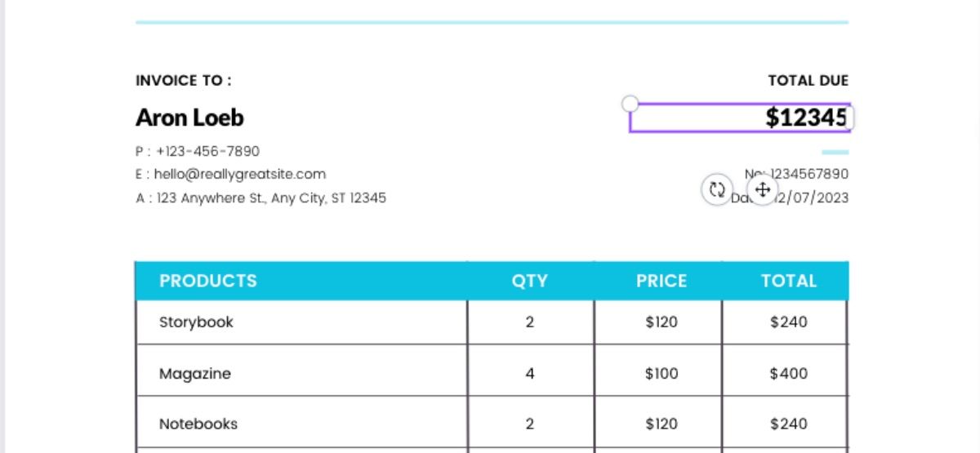The image size is (980, 453).
Task: Select the PRICE header cell
Action: [661, 281]
